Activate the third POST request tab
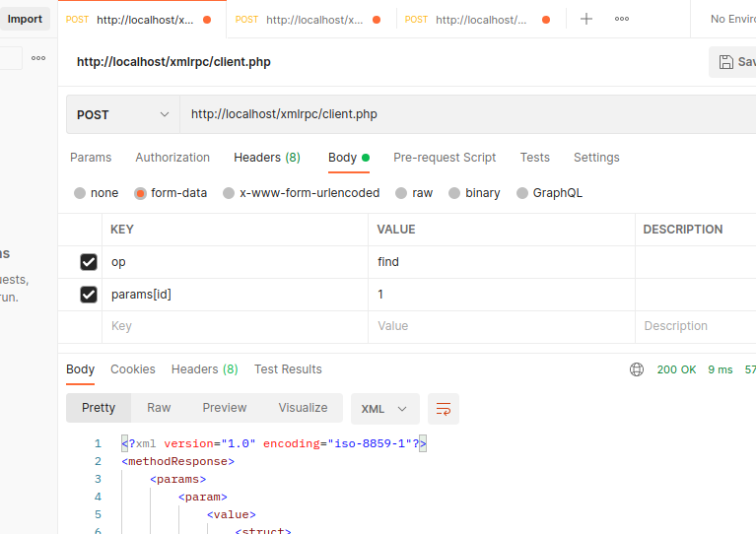 [x=481, y=20]
